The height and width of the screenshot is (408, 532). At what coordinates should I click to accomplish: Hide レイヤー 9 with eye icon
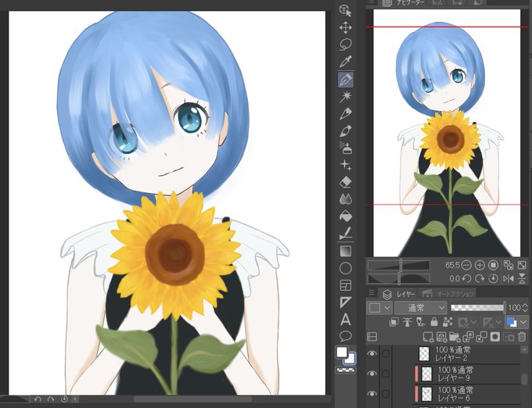point(372,374)
